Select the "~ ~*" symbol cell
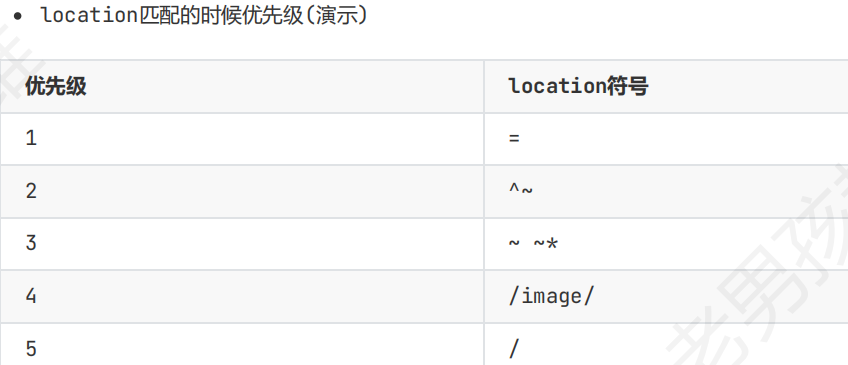 [666, 243]
